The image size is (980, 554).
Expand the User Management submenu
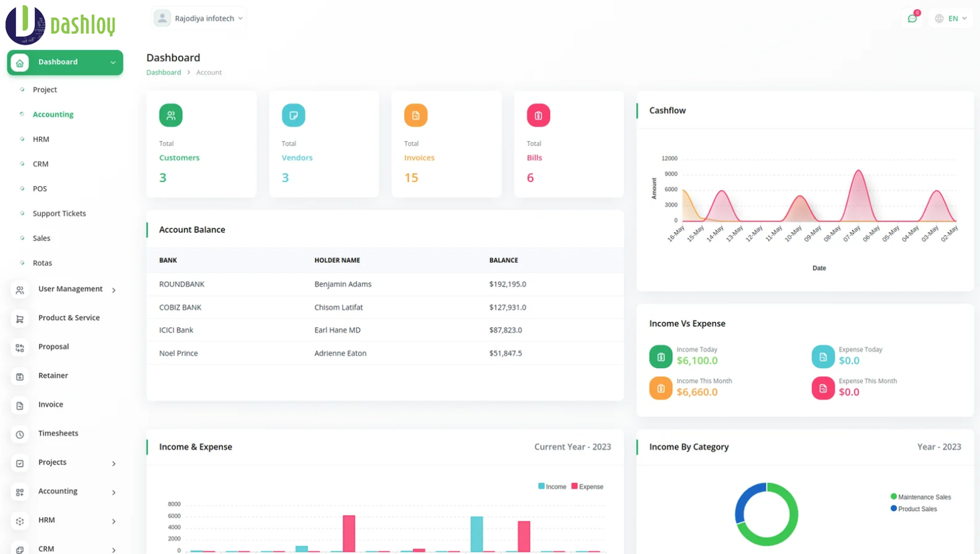(x=70, y=289)
